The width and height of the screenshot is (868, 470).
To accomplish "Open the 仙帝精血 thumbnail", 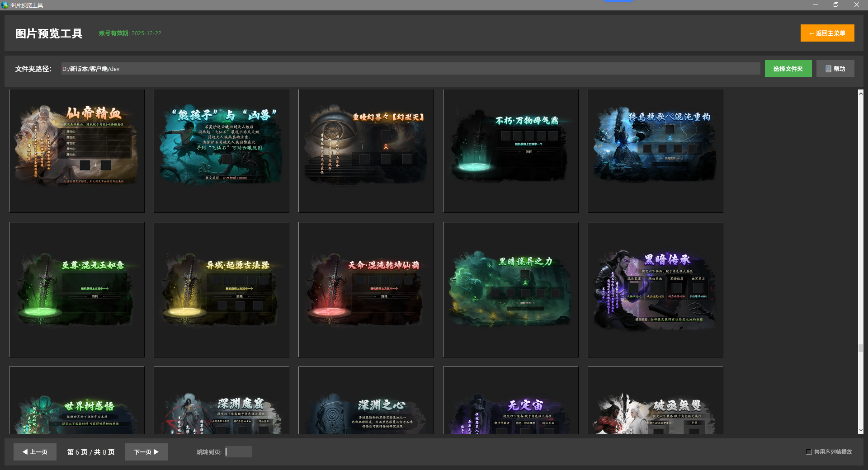I will tap(77, 151).
